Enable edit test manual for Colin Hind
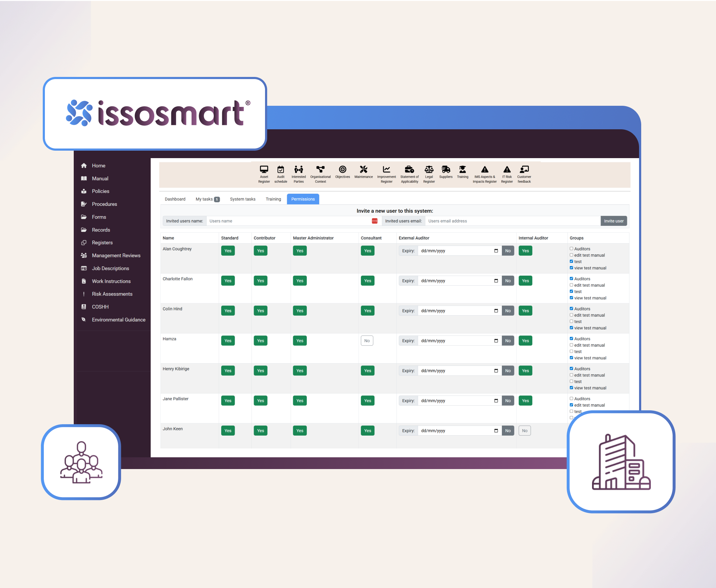This screenshot has width=716, height=588. (571, 315)
